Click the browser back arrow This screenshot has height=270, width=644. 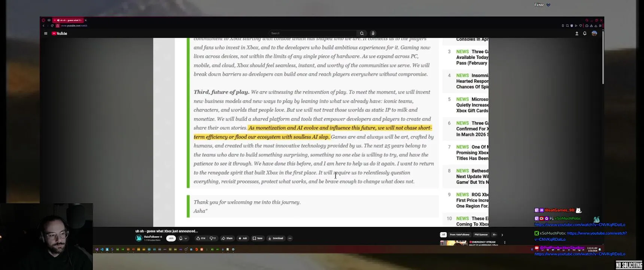click(43, 25)
